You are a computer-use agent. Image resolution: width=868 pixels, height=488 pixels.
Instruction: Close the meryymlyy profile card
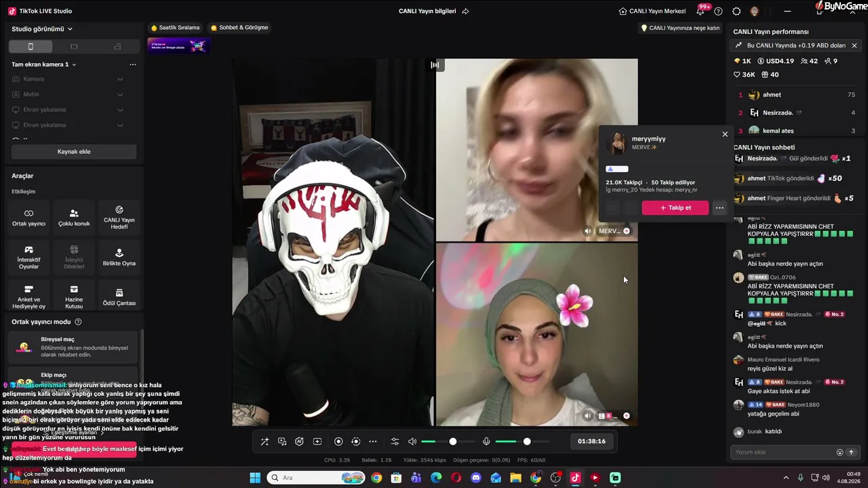[725, 134]
